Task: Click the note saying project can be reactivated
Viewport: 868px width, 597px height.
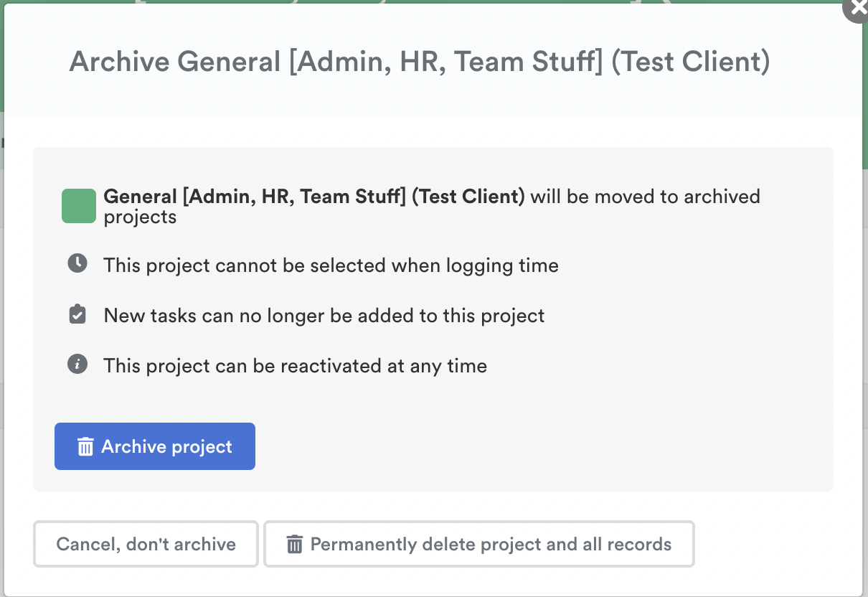Action: pos(295,365)
